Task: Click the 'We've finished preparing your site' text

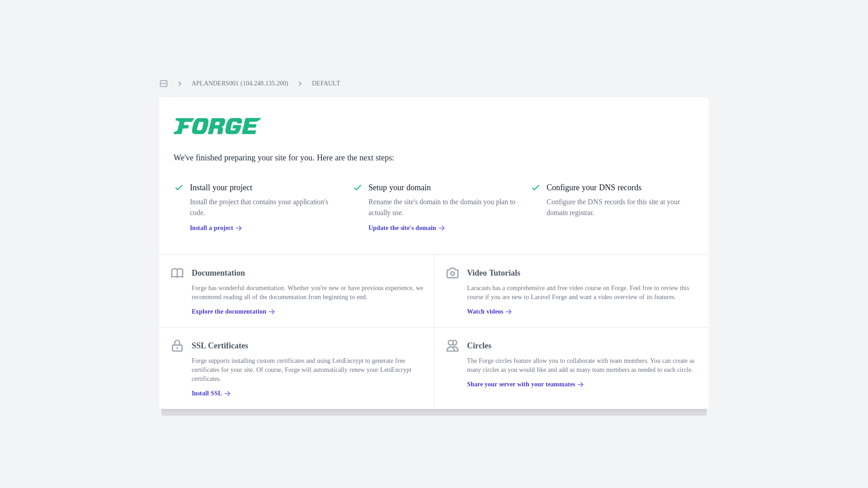Action: pos(284,158)
